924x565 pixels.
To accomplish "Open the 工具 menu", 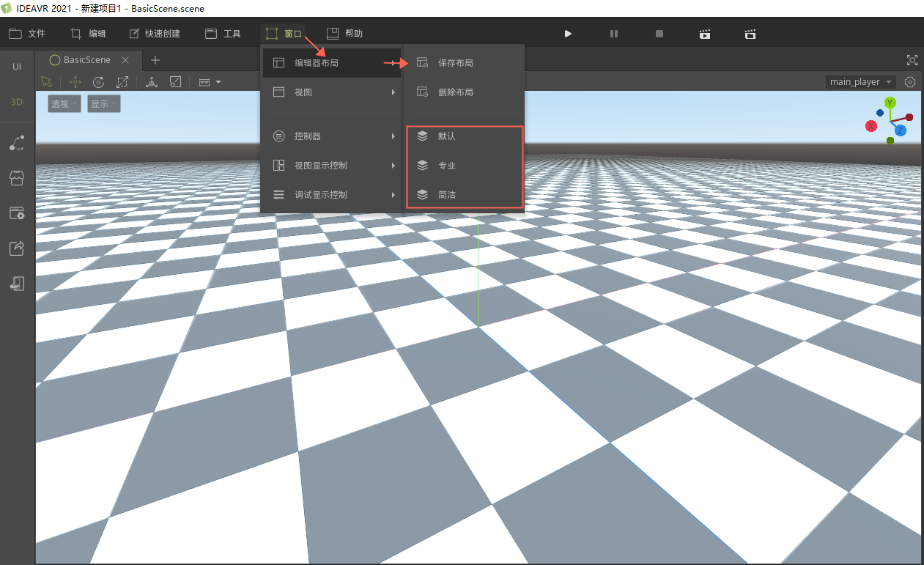I will [223, 34].
